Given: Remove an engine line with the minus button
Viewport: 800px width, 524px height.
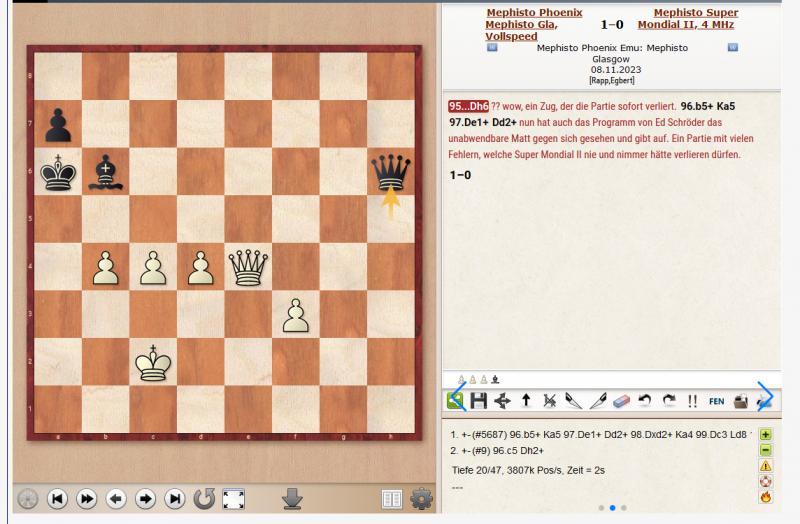Looking at the screenshot, I should coord(765,450).
